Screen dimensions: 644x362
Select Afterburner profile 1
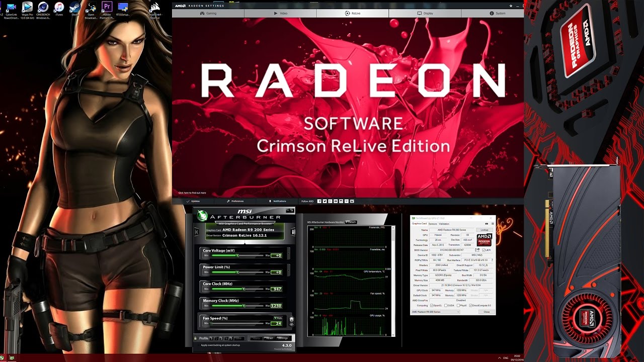pos(211,338)
